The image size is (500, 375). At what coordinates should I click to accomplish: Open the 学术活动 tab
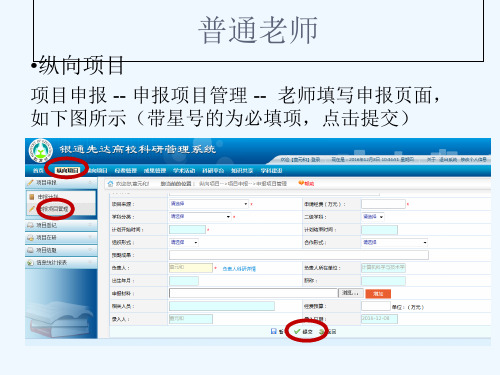point(184,171)
